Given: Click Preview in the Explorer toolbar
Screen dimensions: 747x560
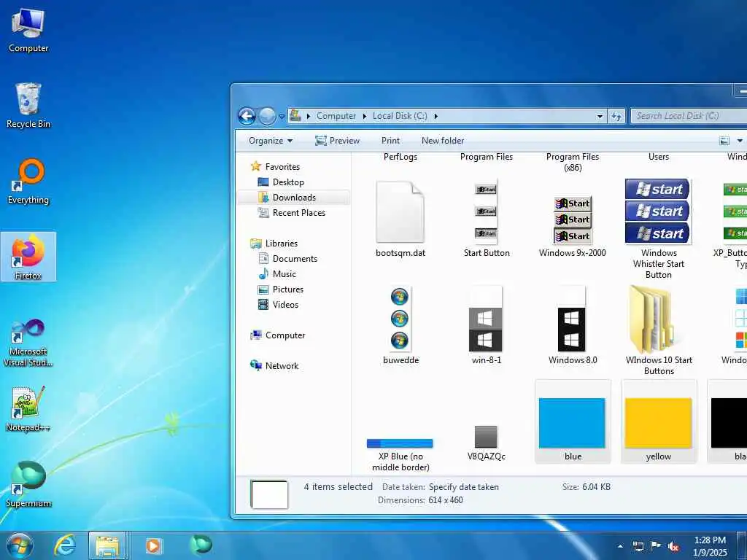Looking at the screenshot, I should coord(337,141).
